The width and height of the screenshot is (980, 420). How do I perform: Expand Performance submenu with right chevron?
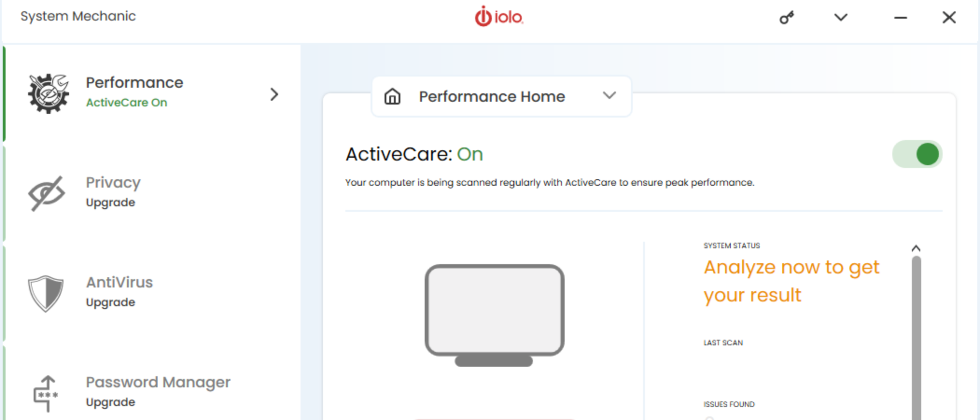(x=274, y=94)
